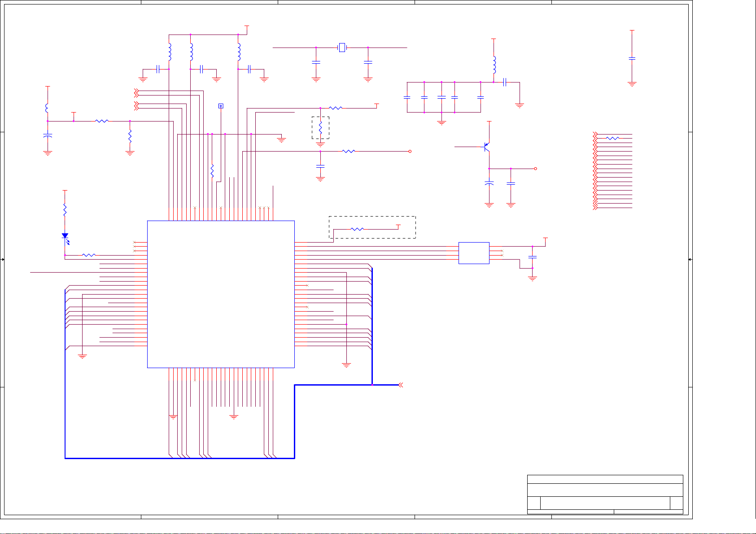The height and width of the screenshot is (534, 756).
Task: Select the crystal oscillator symbol
Action: [x=342, y=47]
